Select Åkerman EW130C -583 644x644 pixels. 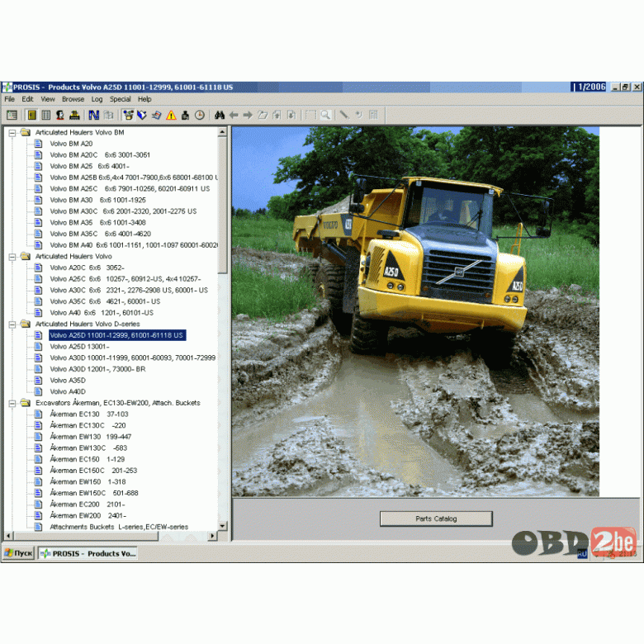click(88, 448)
